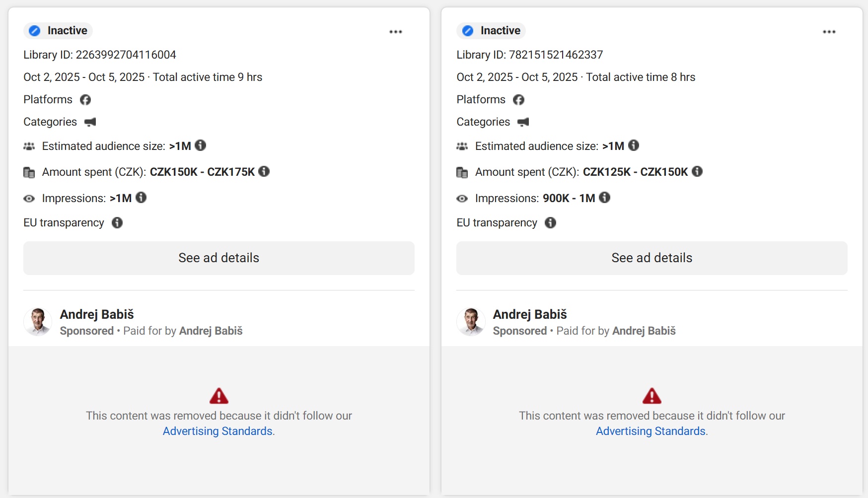Open Advertising Standards link in left ad card
Screen dimensions: 868x498
point(217,431)
